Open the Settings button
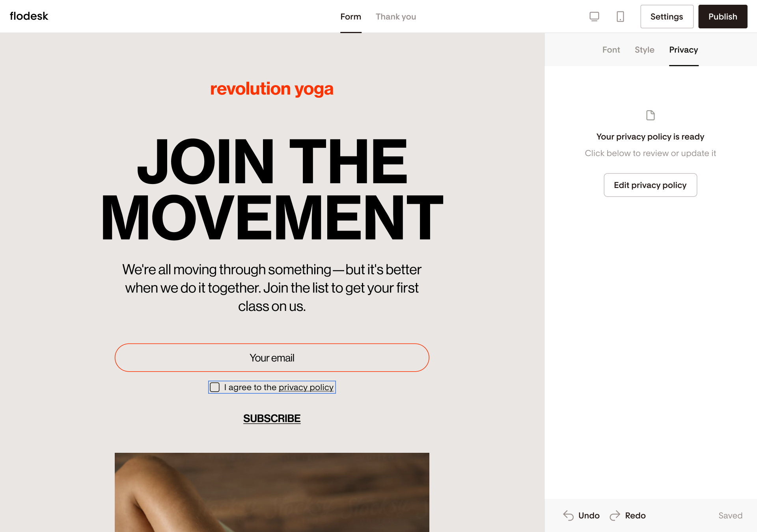The image size is (757, 532). click(667, 17)
